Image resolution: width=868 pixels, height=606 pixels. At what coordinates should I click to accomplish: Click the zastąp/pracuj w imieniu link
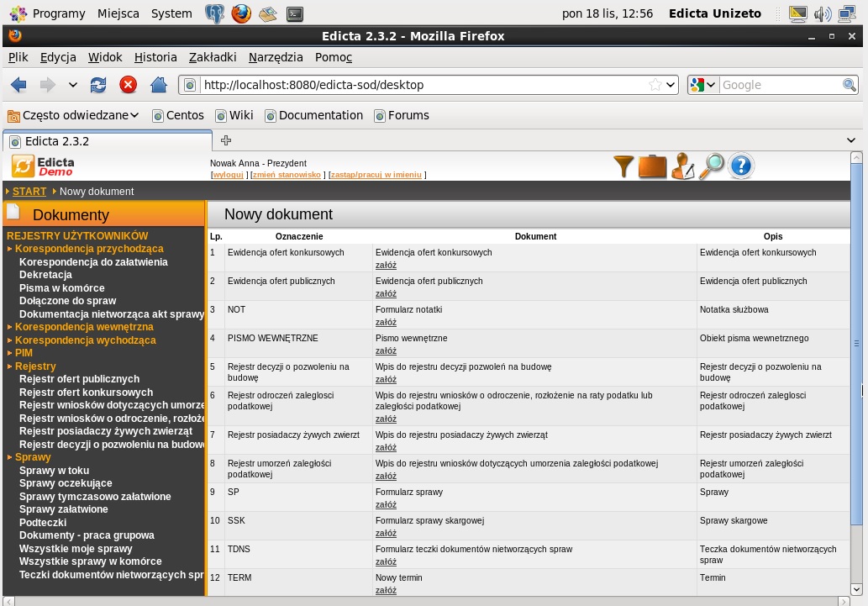376,175
